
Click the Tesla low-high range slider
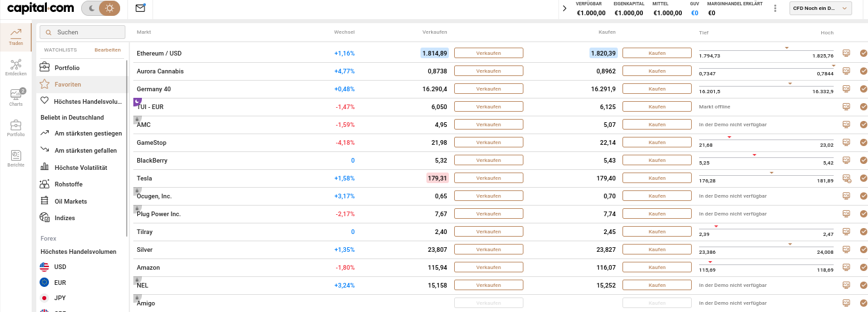point(766,175)
